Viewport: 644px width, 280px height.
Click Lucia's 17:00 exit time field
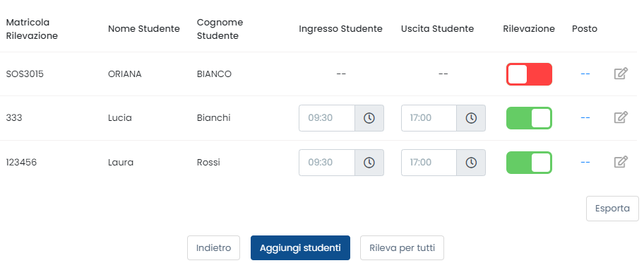(429, 118)
